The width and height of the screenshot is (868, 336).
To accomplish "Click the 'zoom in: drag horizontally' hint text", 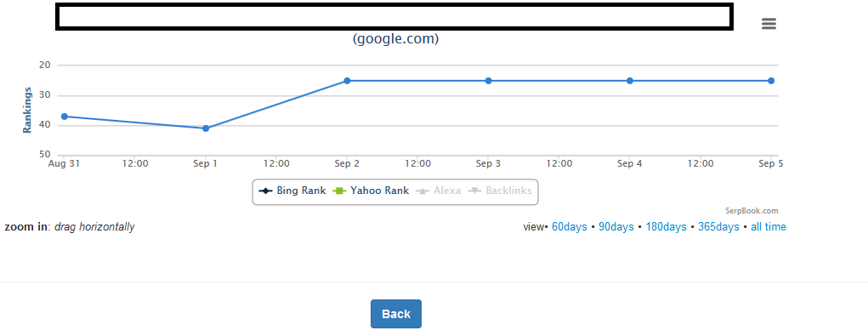I will (x=69, y=227).
